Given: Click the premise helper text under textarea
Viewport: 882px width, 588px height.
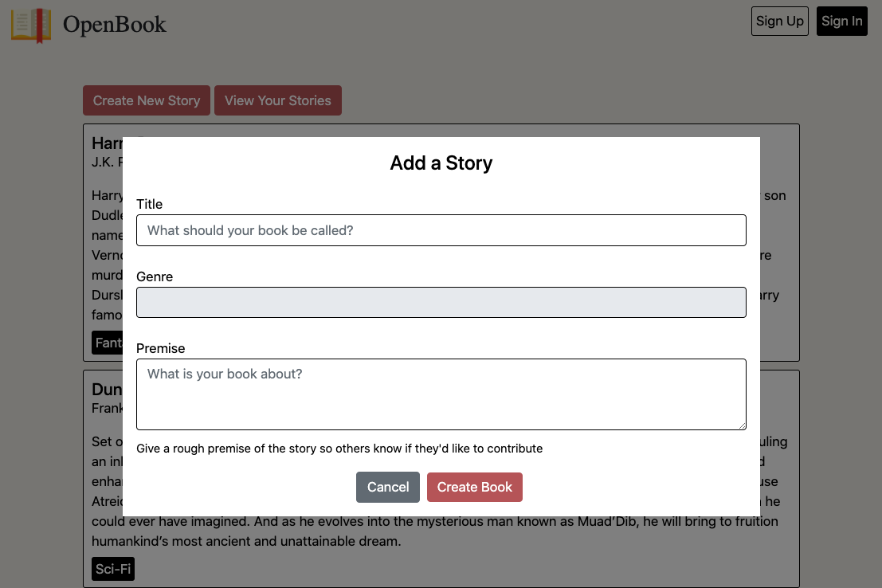Looking at the screenshot, I should [339, 448].
